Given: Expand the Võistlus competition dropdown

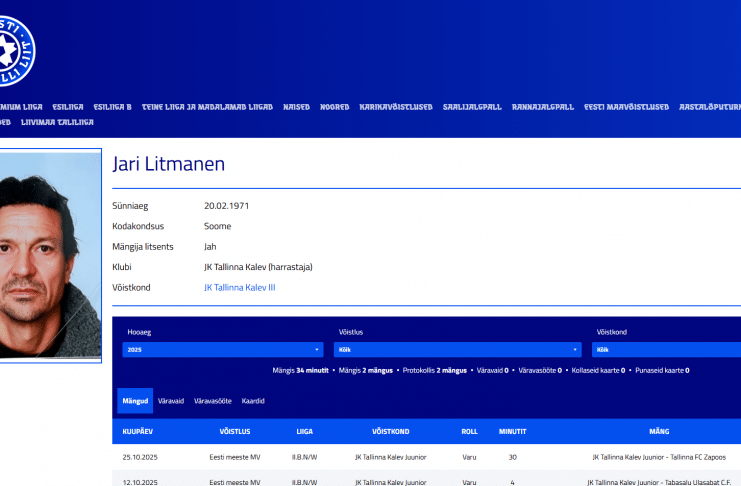Looking at the screenshot, I should 458,350.
